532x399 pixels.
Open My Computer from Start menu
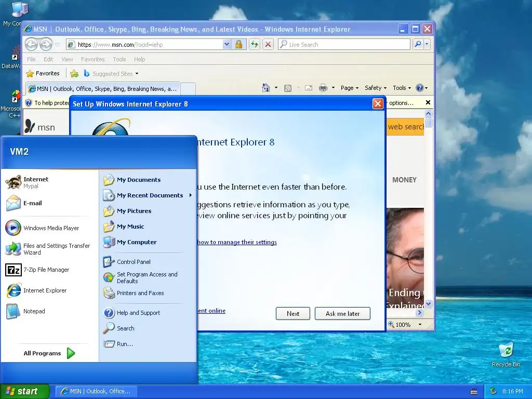(130, 242)
